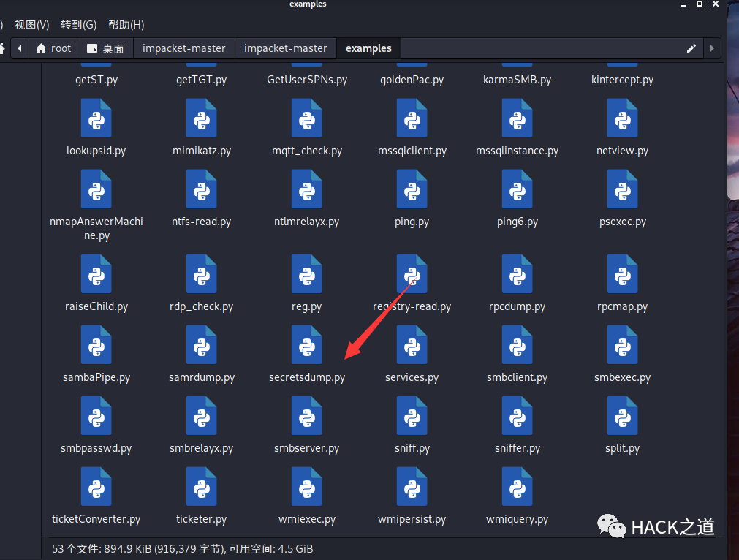This screenshot has height=560, width=739.
Task: Select the rpcmap.py file icon
Action: tap(622, 274)
